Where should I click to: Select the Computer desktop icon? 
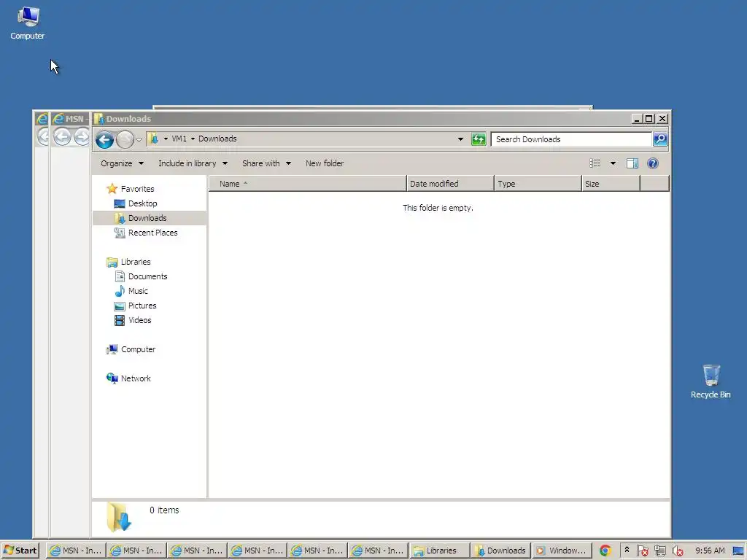click(28, 23)
